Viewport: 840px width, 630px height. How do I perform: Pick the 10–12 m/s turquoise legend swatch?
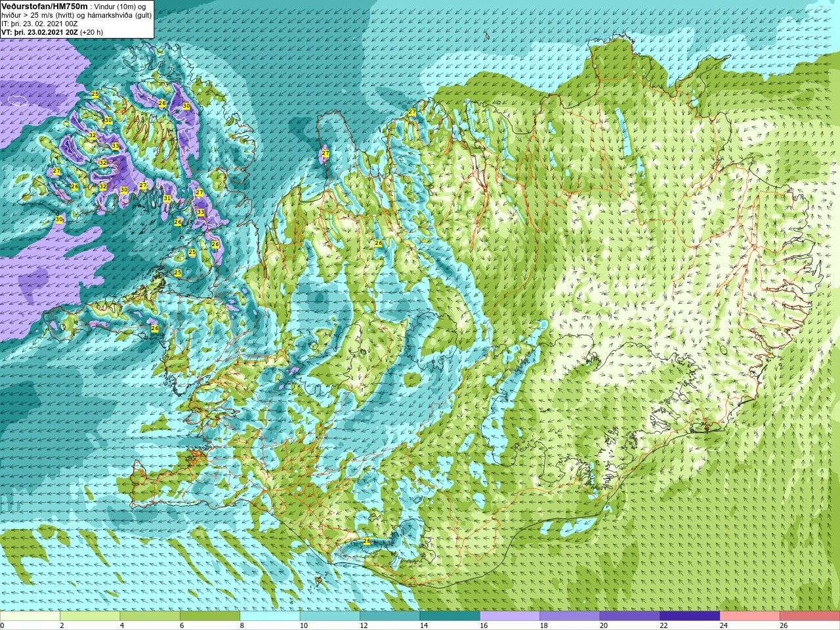click(x=330, y=616)
